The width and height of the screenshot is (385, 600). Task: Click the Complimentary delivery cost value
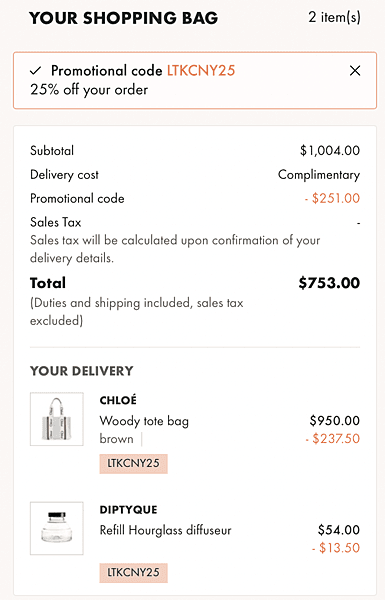click(x=319, y=175)
